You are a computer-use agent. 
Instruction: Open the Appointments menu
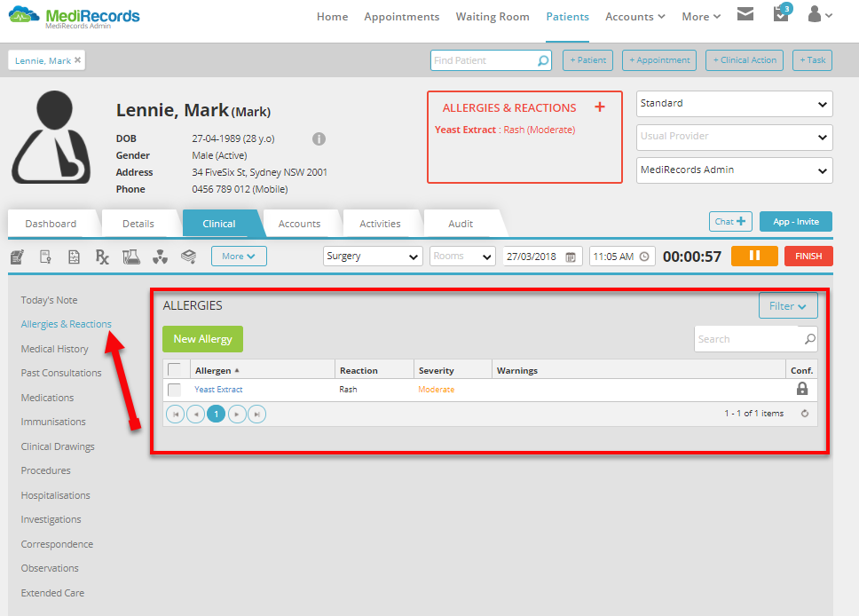[x=402, y=17]
